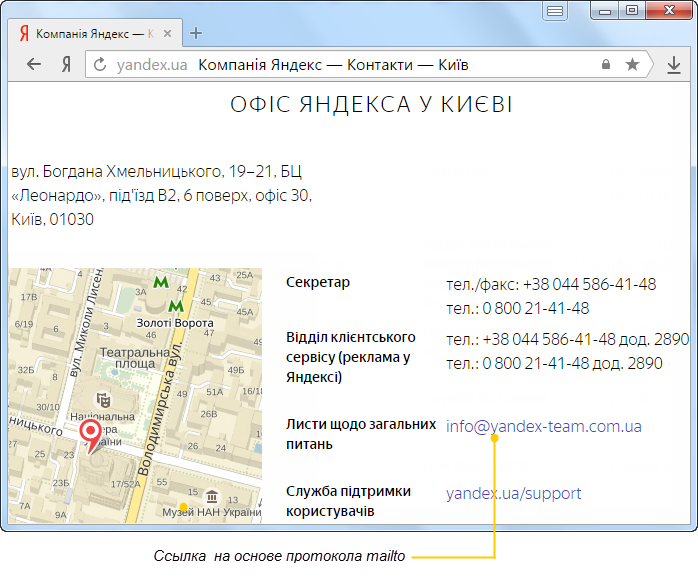Close the browser window with X
Screen dimensions: 698x580
click(x=669, y=10)
